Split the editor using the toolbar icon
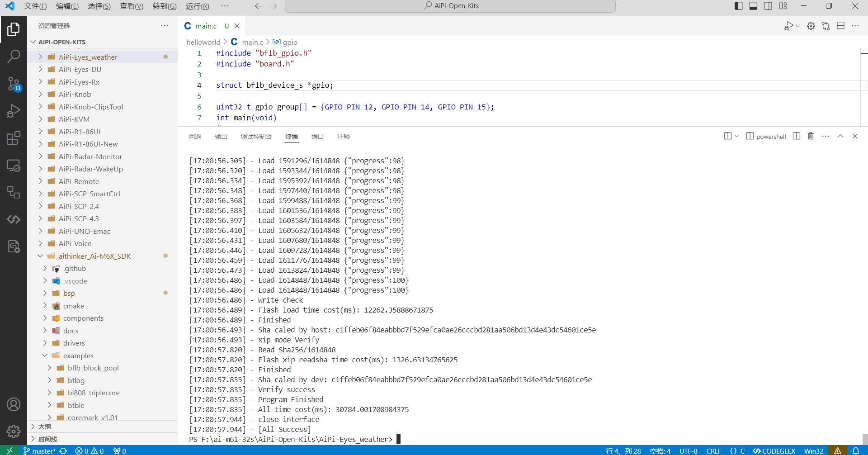The height and width of the screenshot is (455, 868). coord(841,26)
